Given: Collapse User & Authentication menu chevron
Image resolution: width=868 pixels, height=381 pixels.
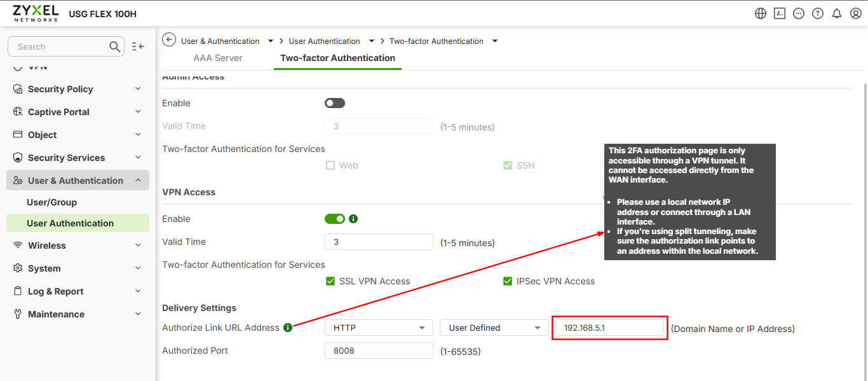Looking at the screenshot, I should coord(138,181).
